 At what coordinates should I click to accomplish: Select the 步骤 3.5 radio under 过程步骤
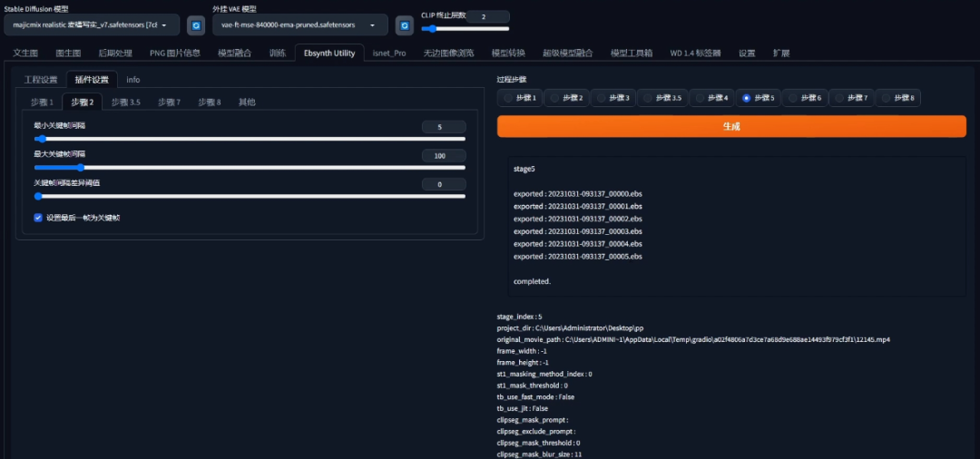pos(662,98)
